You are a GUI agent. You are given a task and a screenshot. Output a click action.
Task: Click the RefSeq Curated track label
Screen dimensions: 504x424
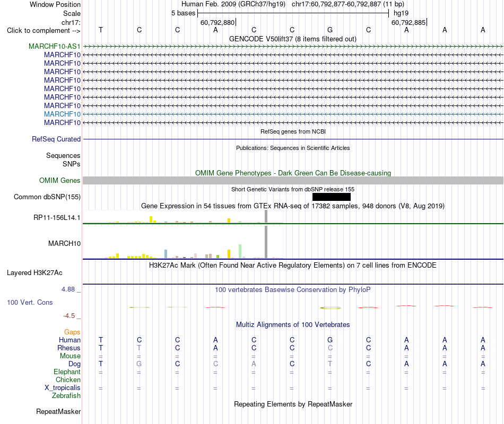pos(56,139)
